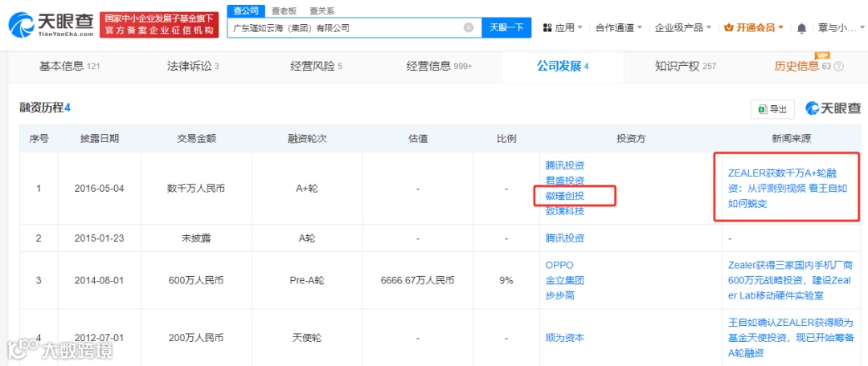
Task: Switch to 公司发展 tab
Action: click(x=563, y=67)
